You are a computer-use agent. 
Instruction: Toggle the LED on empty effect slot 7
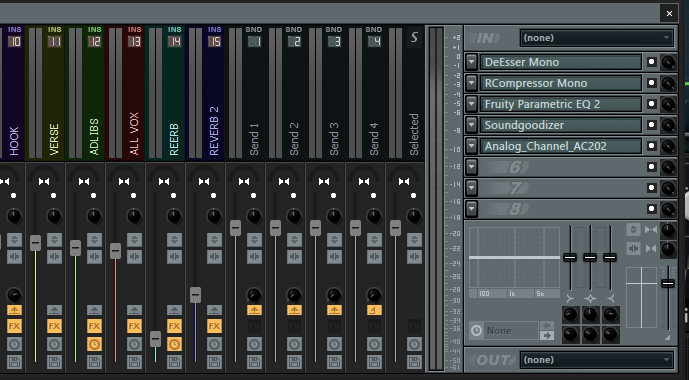[x=652, y=188]
